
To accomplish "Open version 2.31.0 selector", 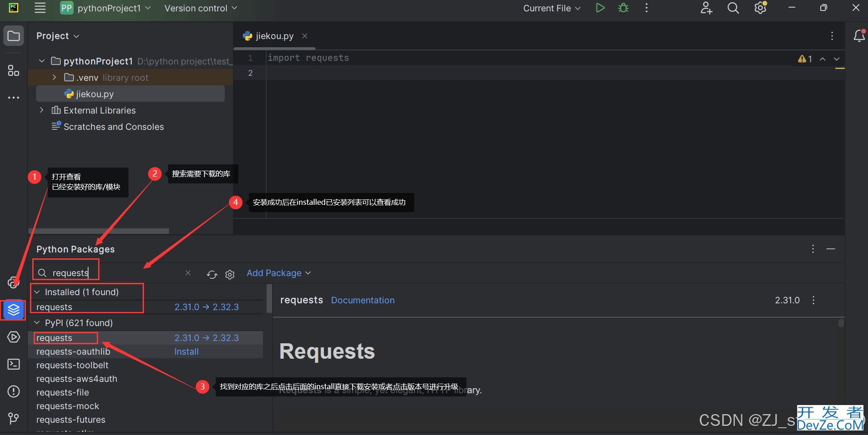I will [x=787, y=300].
